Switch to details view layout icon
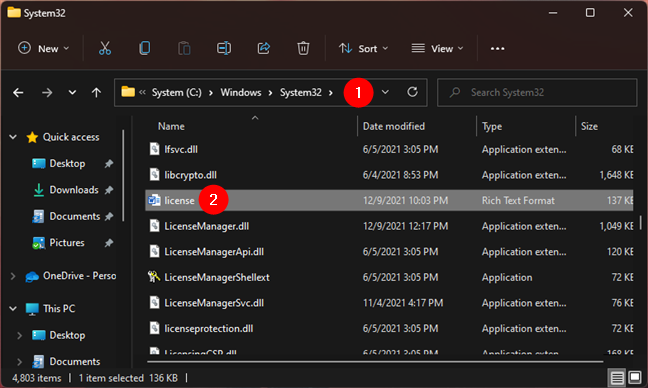 tap(617, 377)
